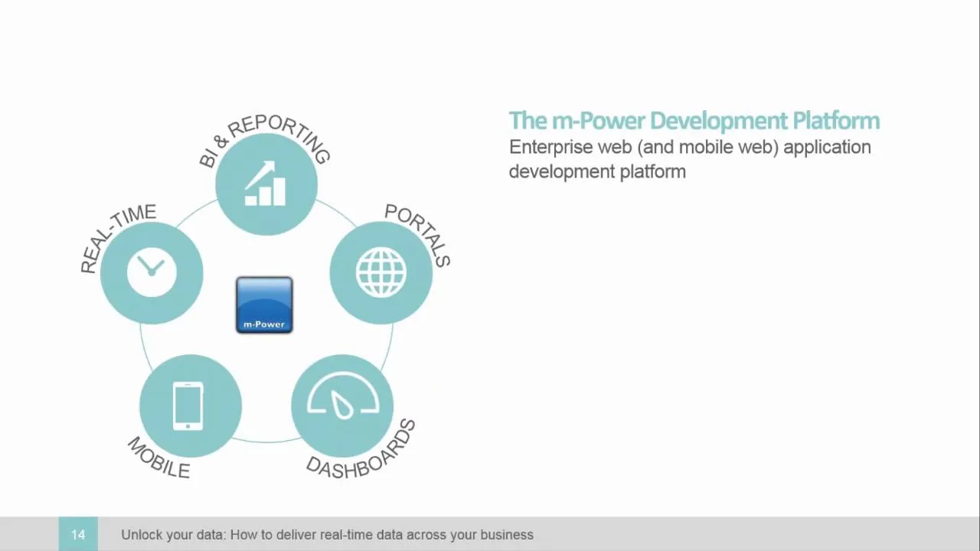Click the "MOBILE" curved label
980x551 pixels.
[158, 458]
